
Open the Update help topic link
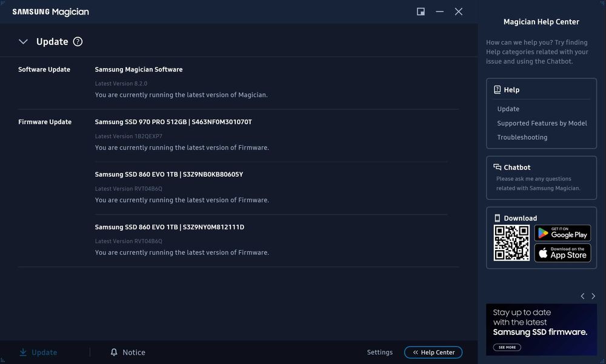(x=508, y=109)
